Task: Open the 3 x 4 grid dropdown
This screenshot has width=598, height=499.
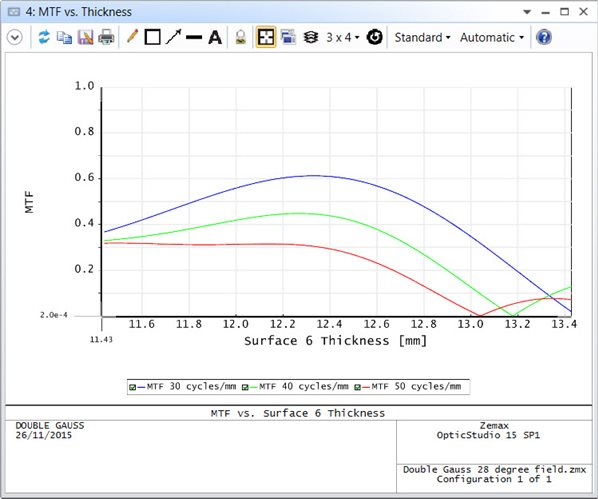Action: (342, 37)
